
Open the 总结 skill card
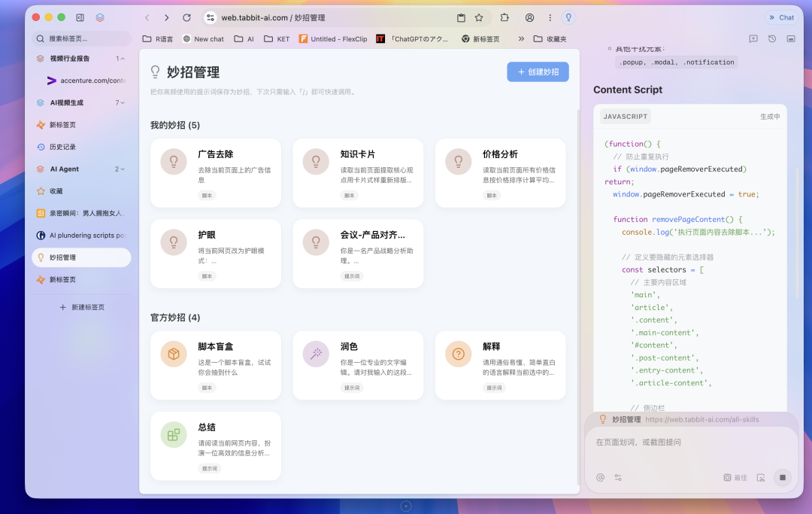click(216, 446)
